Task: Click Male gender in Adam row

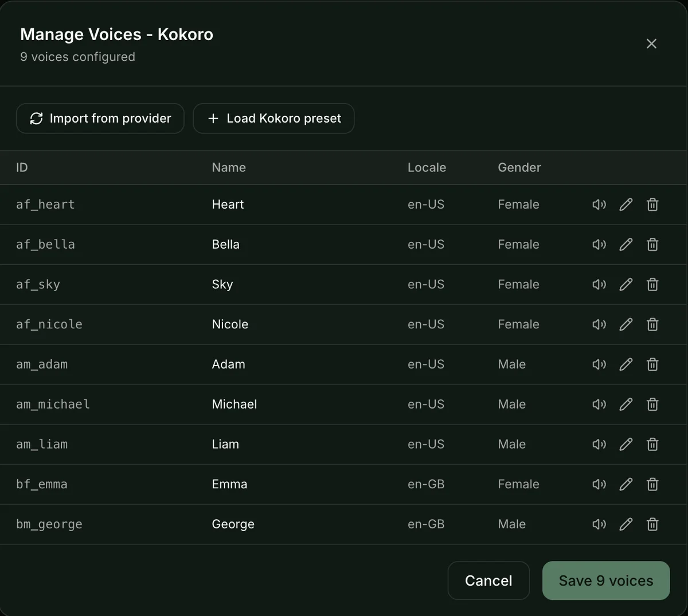Action: pos(511,364)
